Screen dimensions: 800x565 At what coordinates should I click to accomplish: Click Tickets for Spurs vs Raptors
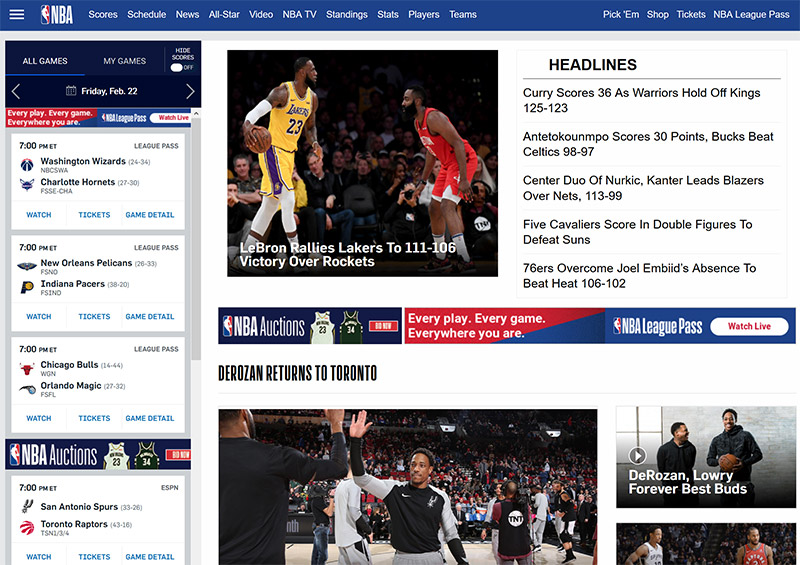pos(94,557)
